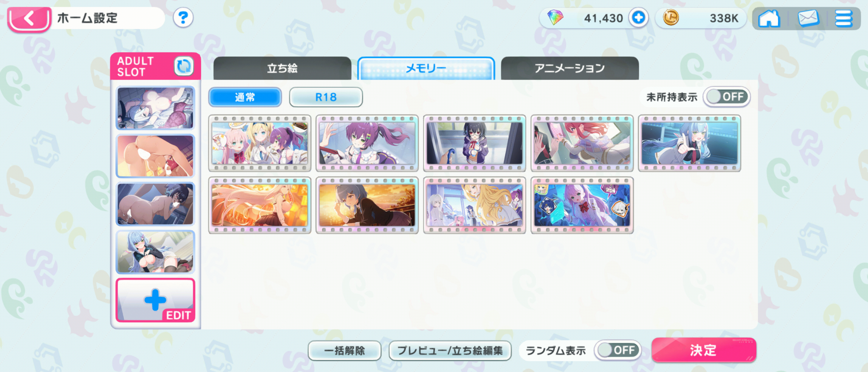Open the mail envelope icon
The width and height of the screenshot is (868, 372).
[808, 18]
